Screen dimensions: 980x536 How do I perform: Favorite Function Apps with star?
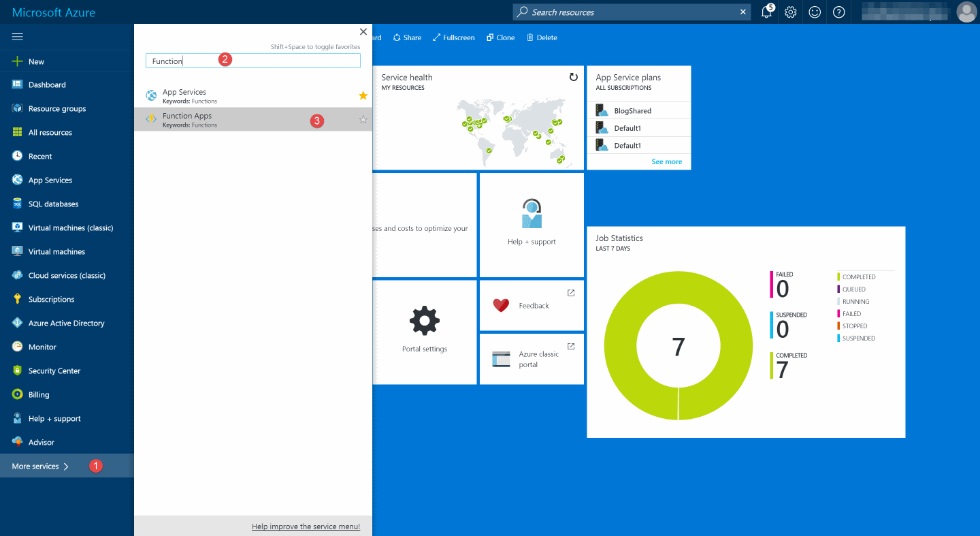point(363,119)
